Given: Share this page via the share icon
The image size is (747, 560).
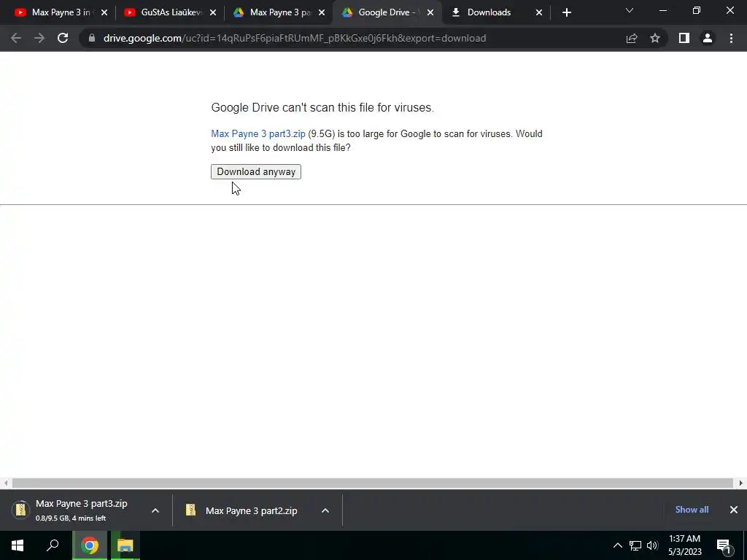Looking at the screenshot, I should 632,38.
